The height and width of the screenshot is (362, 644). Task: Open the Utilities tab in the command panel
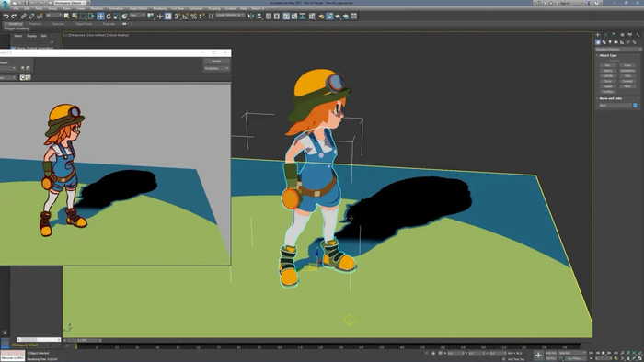pos(638,35)
